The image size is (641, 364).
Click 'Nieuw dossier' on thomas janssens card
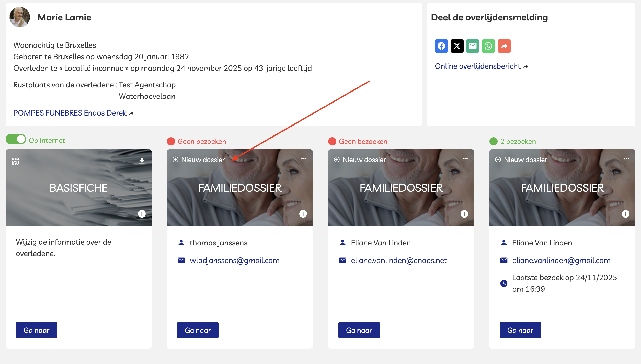coord(199,160)
